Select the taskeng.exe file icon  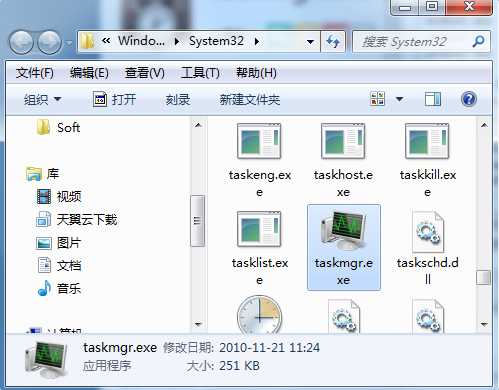click(x=259, y=141)
